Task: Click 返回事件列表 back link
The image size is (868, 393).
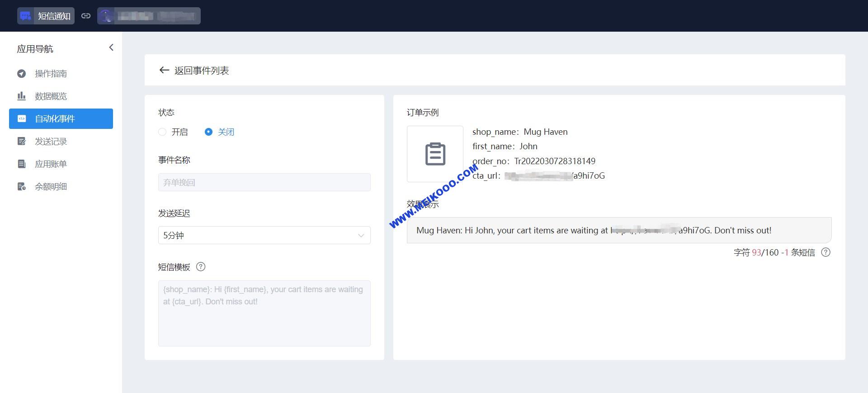Action: (194, 71)
